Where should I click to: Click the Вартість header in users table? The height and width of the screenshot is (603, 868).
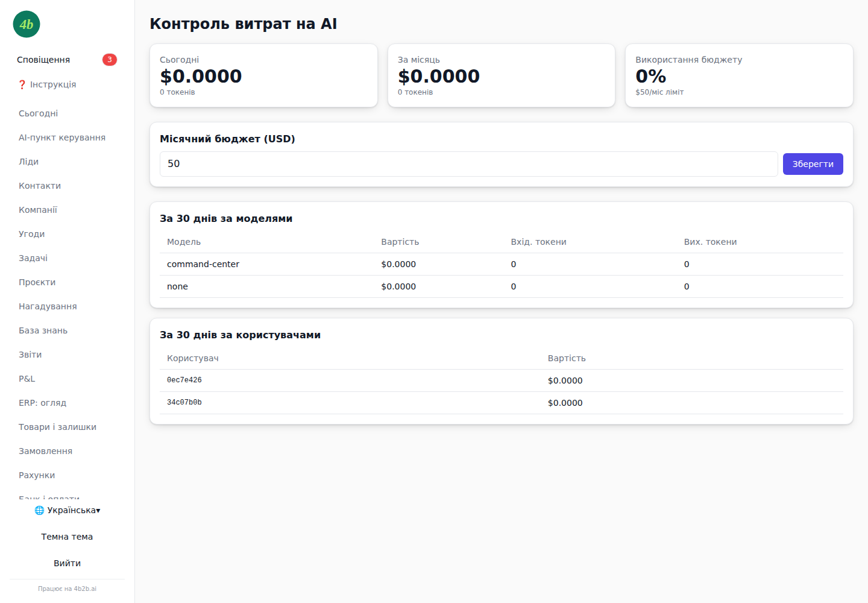click(567, 358)
